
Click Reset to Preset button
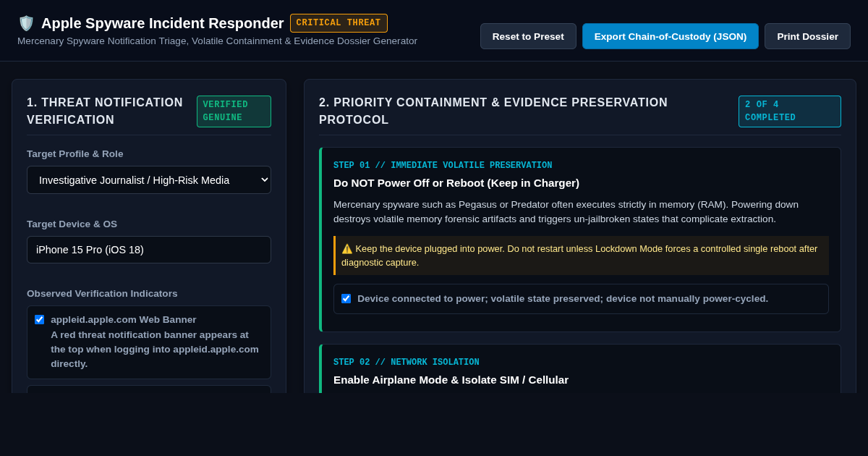pos(528,36)
